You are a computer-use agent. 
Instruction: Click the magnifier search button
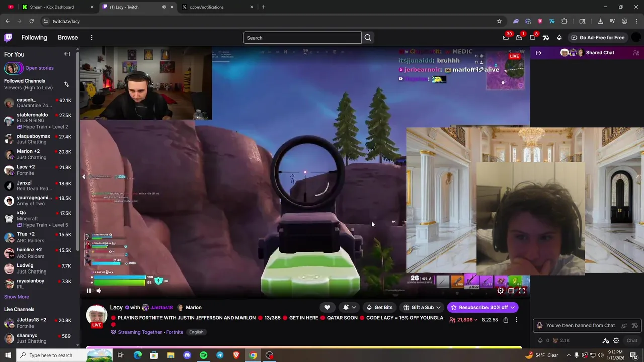tap(368, 38)
